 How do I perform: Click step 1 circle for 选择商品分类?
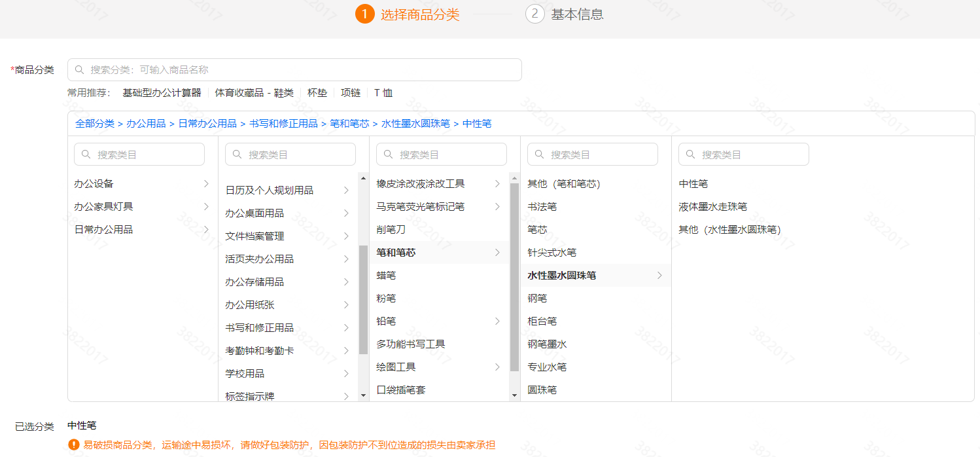point(365,14)
